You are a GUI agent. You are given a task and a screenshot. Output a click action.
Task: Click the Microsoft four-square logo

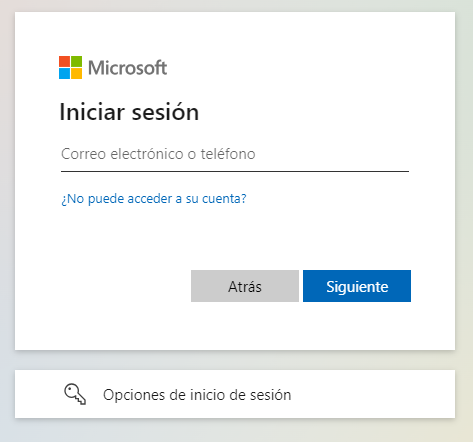coord(70,67)
